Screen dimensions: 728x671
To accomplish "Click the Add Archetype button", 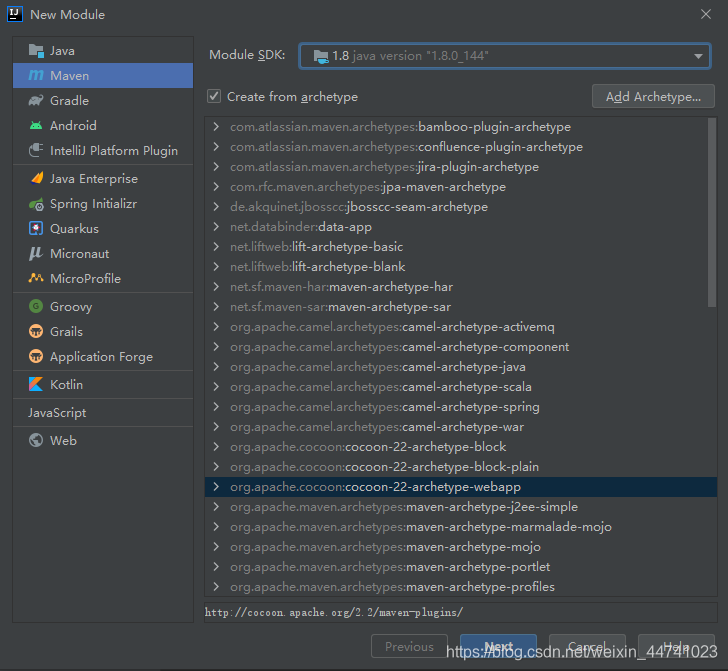I will tap(653, 96).
